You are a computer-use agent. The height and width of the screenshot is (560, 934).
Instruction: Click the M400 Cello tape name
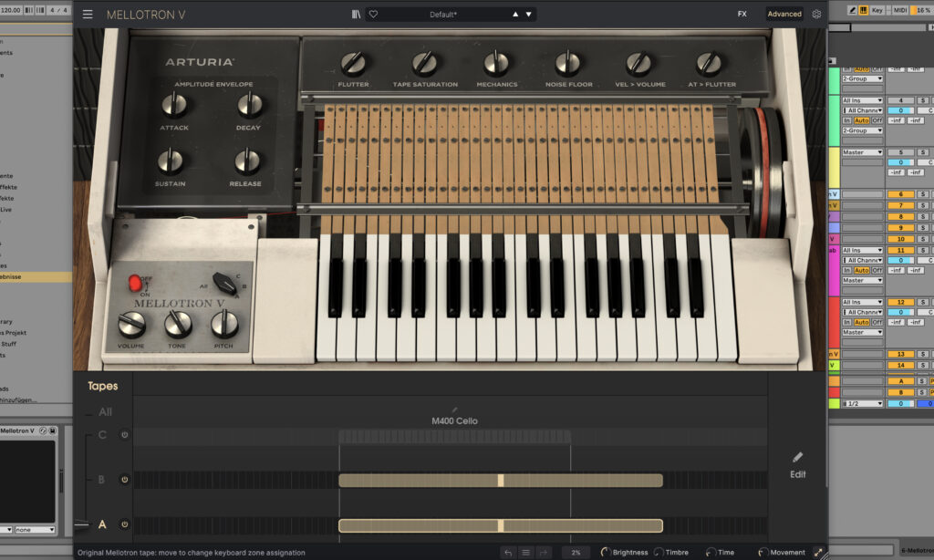point(454,420)
